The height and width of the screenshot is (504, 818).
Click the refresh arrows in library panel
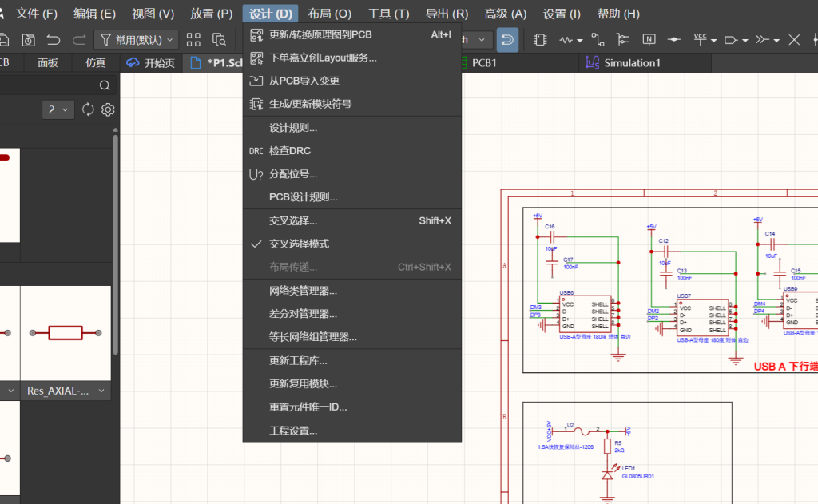pyautogui.click(x=88, y=109)
